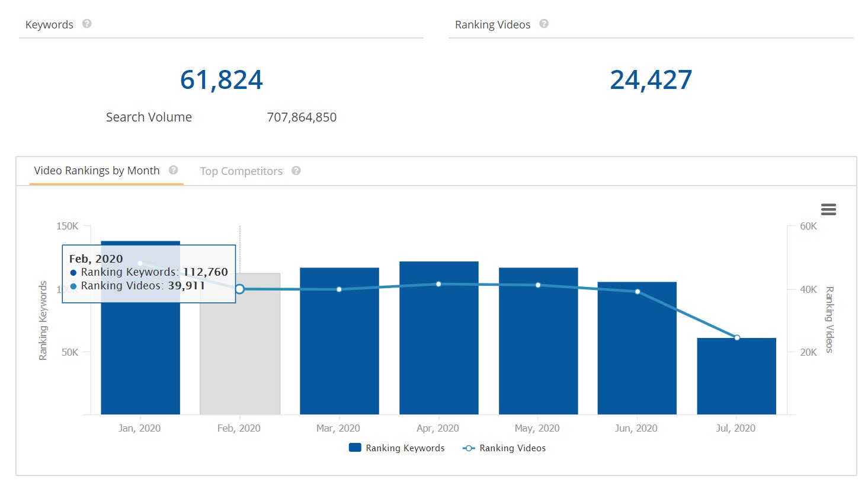Click the keywords count 61,824

221,79
